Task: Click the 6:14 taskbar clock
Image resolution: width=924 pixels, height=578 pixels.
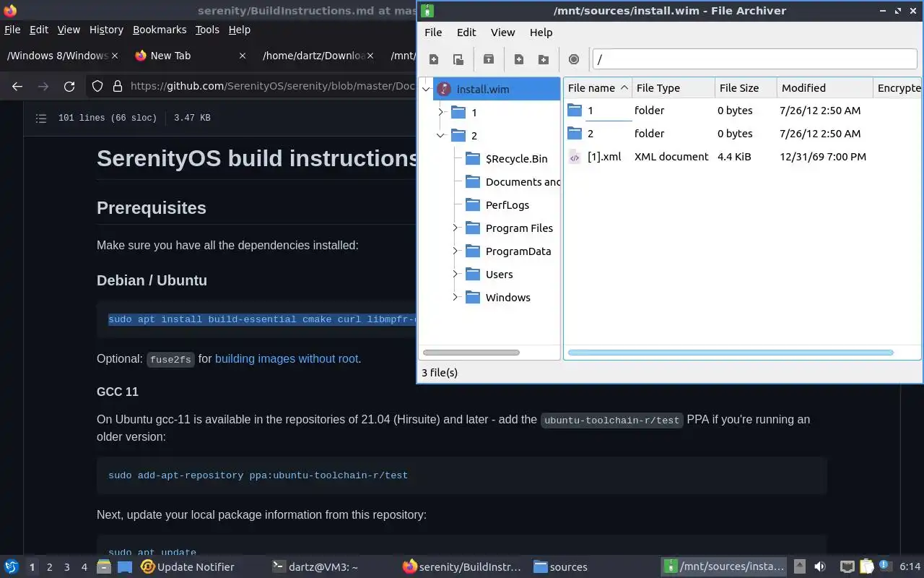Action: pyautogui.click(x=910, y=567)
